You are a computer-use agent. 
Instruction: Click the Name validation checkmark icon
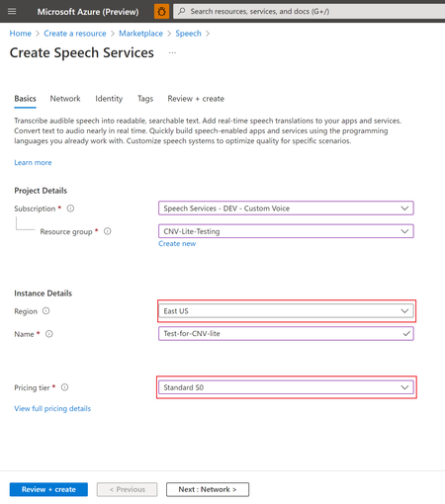[x=406, y=334]
